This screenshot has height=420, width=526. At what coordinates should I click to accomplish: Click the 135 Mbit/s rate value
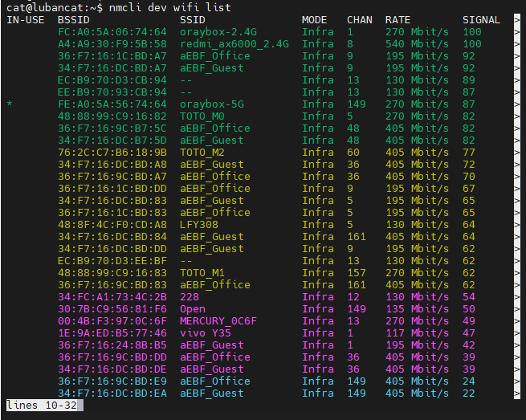click(x=417, y=309)
